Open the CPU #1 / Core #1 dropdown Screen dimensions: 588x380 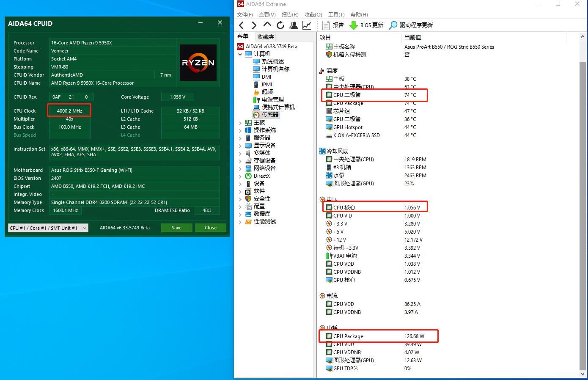pos(48,228)
